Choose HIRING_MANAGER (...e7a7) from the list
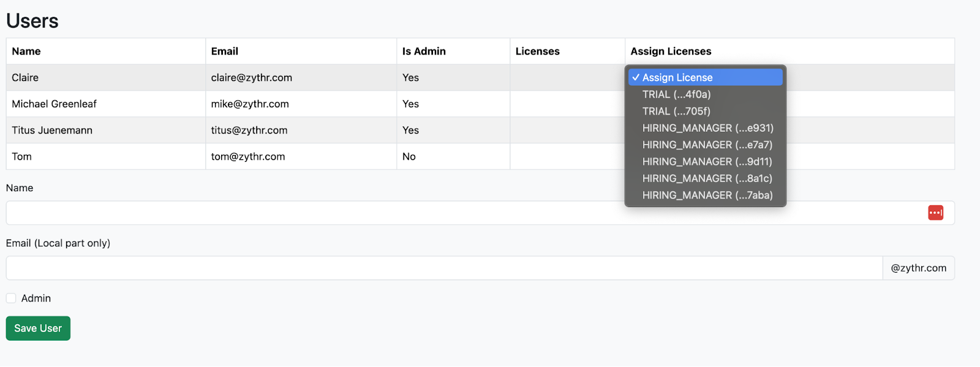The image size is (980, 367). 707,145
